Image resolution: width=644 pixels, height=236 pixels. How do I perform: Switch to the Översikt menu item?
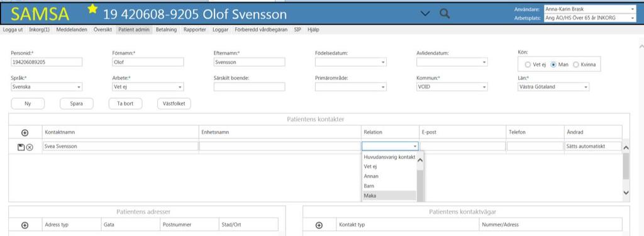pyautogui.click(x=103, y=30)
